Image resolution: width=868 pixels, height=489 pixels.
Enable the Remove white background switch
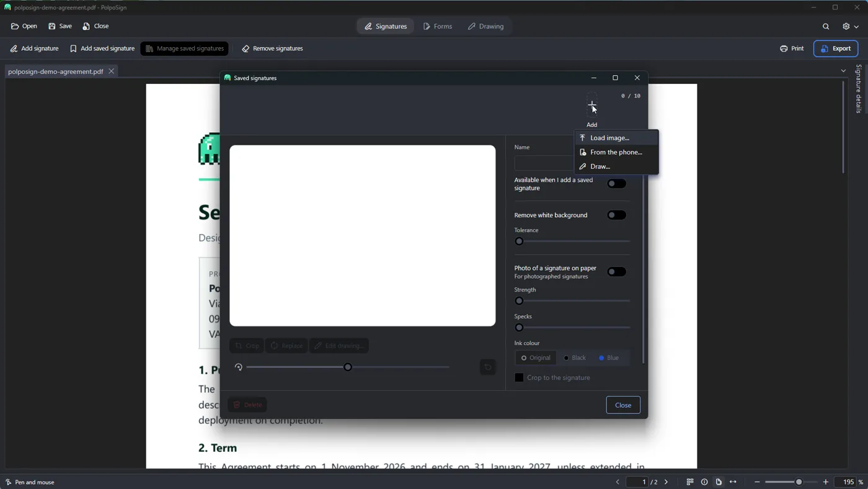click(616, 215)
